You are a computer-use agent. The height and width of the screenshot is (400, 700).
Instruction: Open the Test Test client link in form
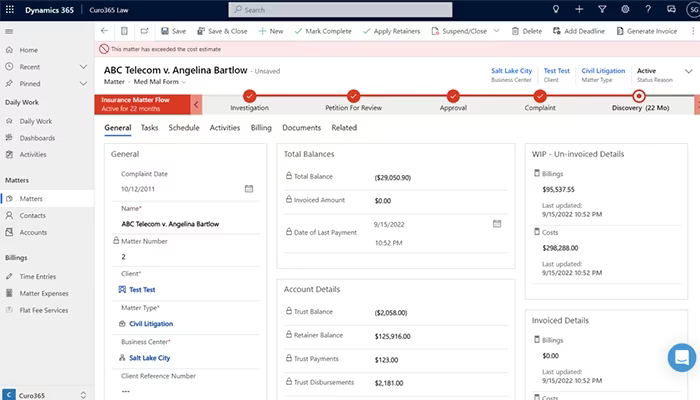click(x=142, y=290)
